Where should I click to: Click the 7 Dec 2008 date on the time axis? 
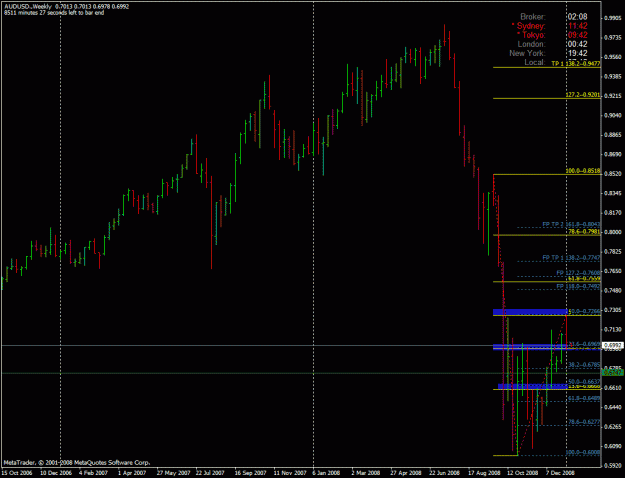click(x=560, y=473)
